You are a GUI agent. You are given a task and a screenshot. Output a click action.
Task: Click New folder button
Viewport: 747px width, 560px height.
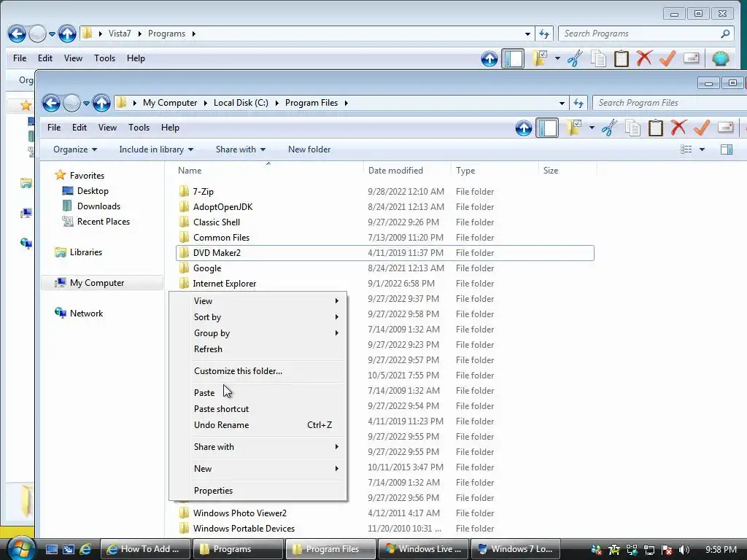point(309,149)
